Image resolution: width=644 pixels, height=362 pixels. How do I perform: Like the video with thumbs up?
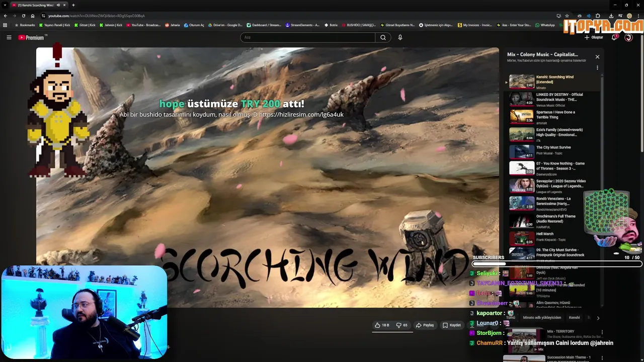[382, 325]
